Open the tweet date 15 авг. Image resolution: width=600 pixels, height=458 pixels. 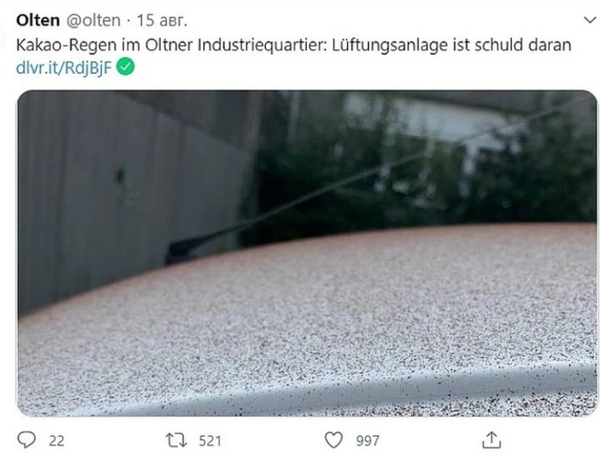tap(162, 20)
